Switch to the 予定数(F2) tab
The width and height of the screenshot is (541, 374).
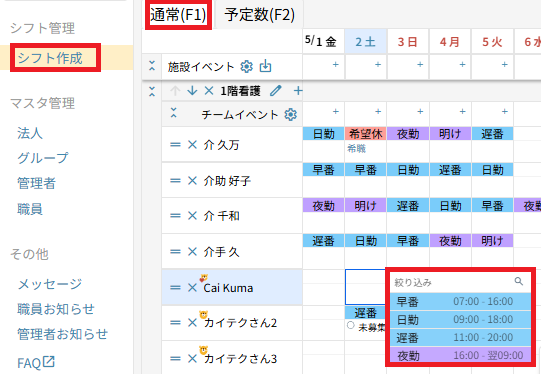(x=259, y=15)
